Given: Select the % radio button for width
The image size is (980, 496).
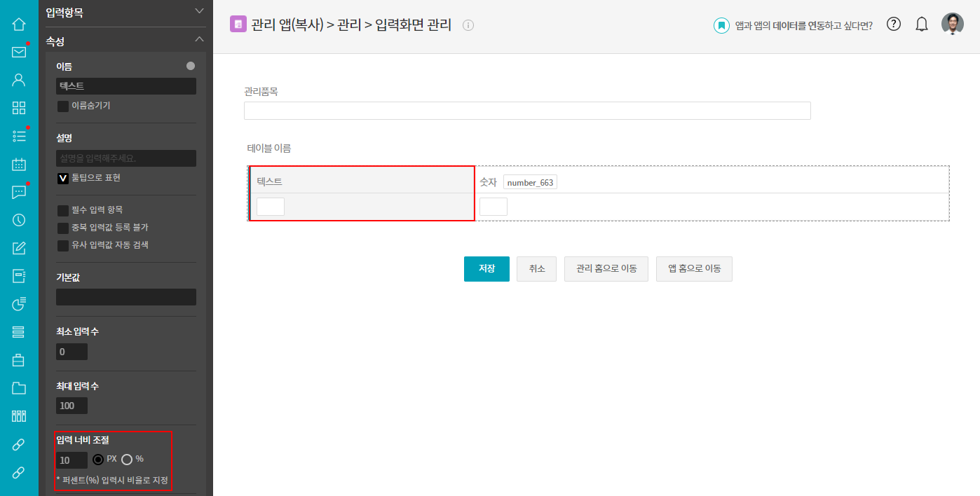Looking at the screenshot, I should pos(127,460).
